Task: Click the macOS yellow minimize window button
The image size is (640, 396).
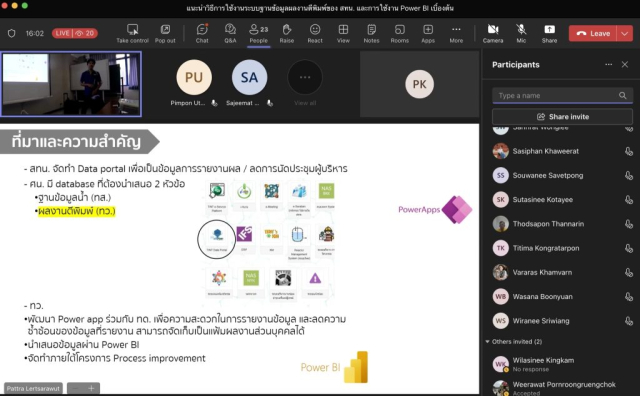Action: coord(14,6)
